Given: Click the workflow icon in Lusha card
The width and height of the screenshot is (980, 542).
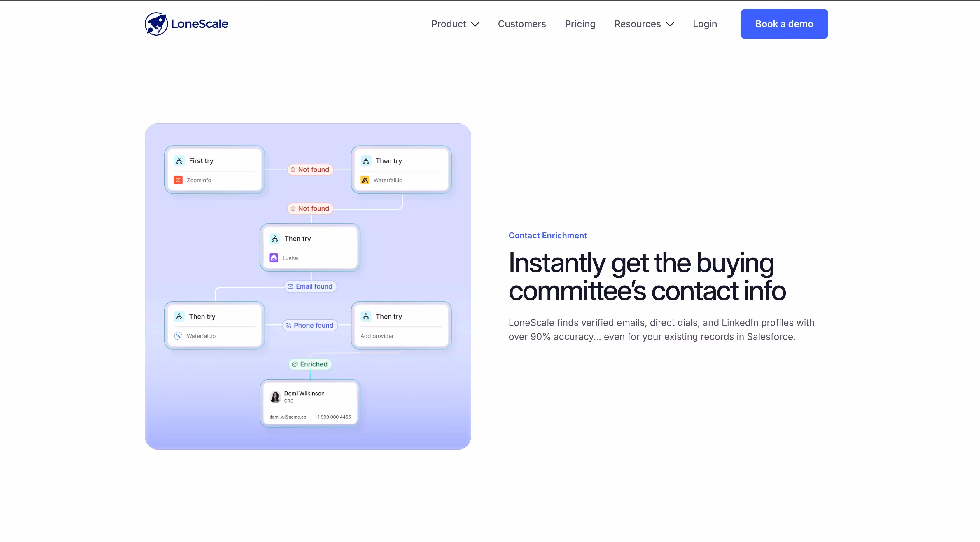Looking at the screenshot, I should (275, 239).
